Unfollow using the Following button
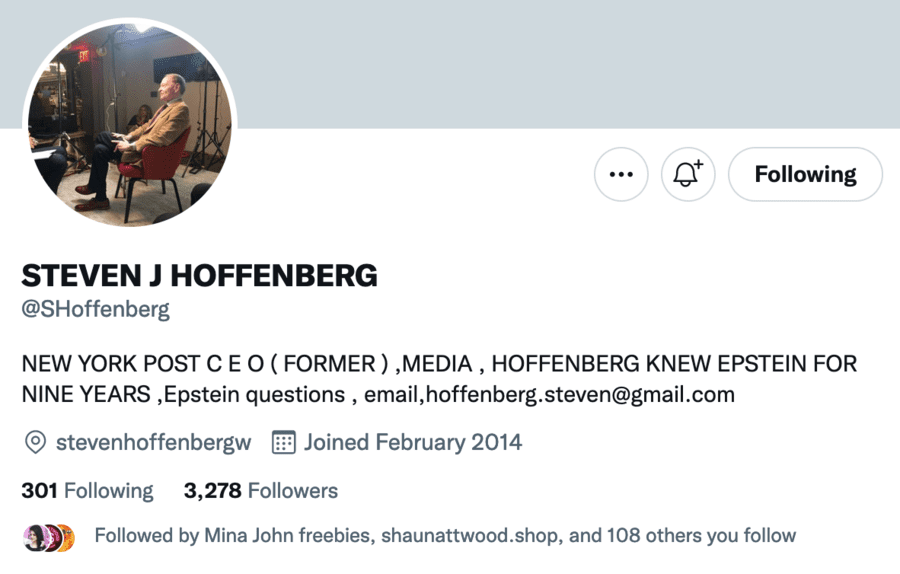Viewport: 900px width, 574px height. coord(805,175)
